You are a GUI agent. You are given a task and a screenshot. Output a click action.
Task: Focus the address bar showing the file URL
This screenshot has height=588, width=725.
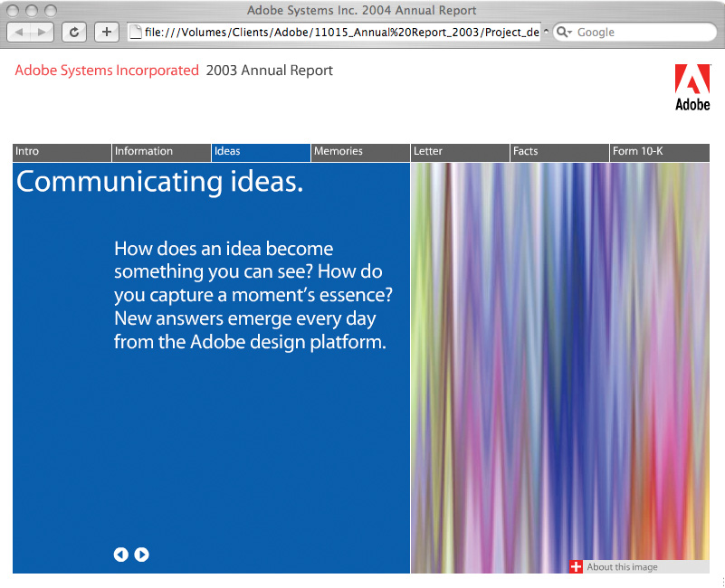click(339, 32)
